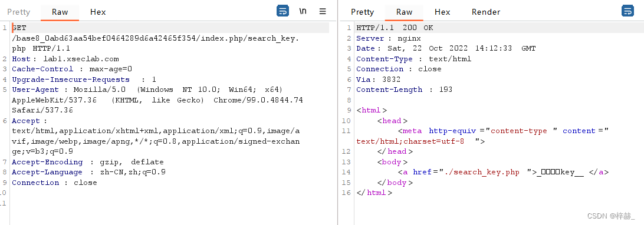Toggle word wrap icon in request panel
This screenshot has height=225, width=644.
tap(282, 11)
